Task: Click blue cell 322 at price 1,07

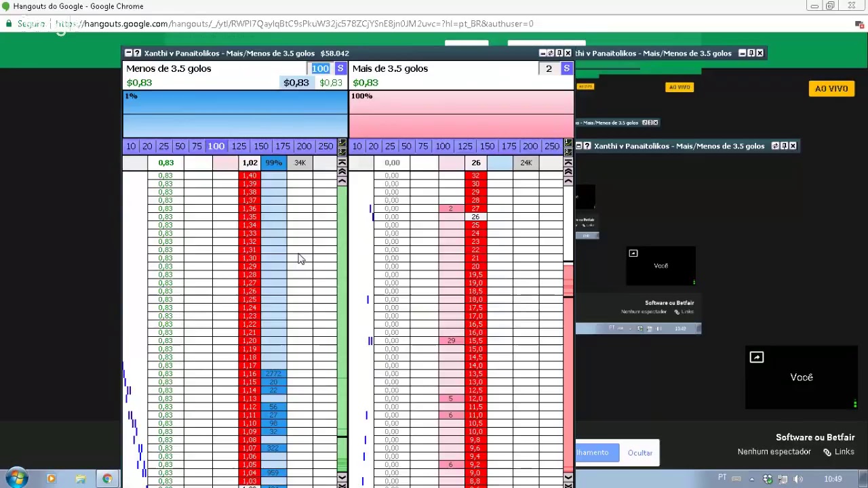Action: 273,449
